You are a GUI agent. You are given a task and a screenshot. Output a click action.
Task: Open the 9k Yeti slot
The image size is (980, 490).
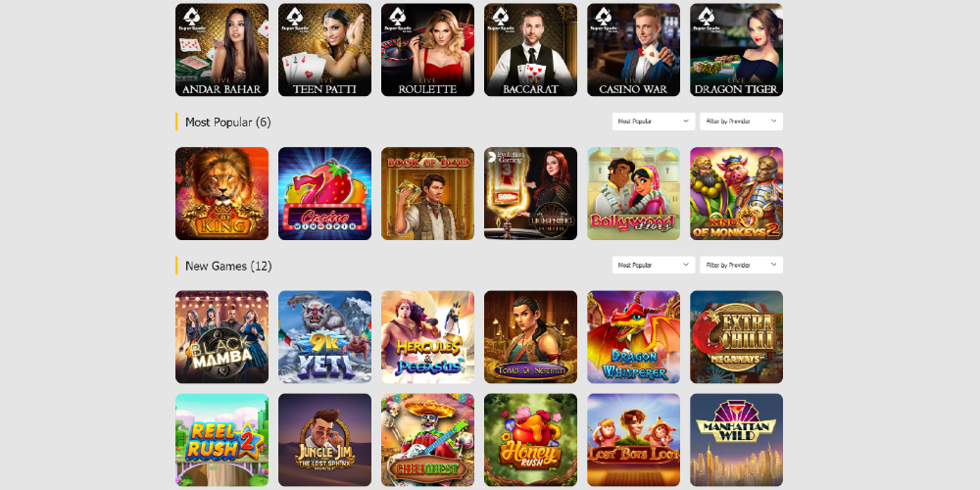[x=325, y=337]
